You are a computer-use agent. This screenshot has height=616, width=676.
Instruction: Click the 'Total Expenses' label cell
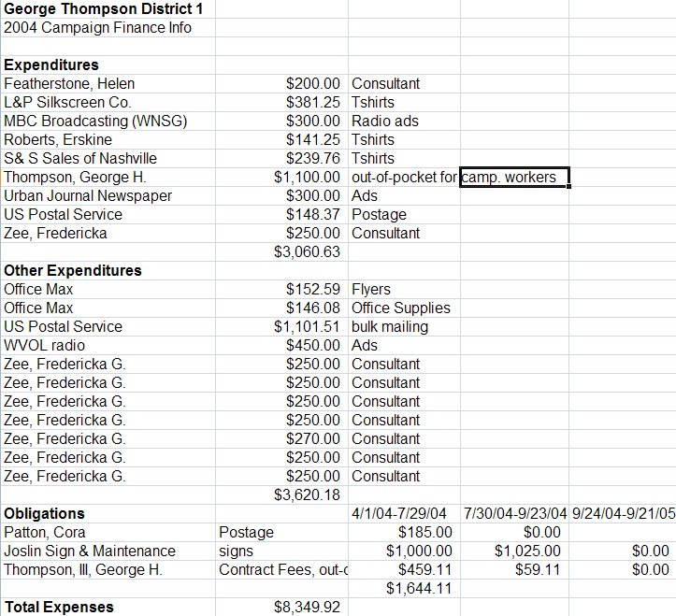[108, 607]
